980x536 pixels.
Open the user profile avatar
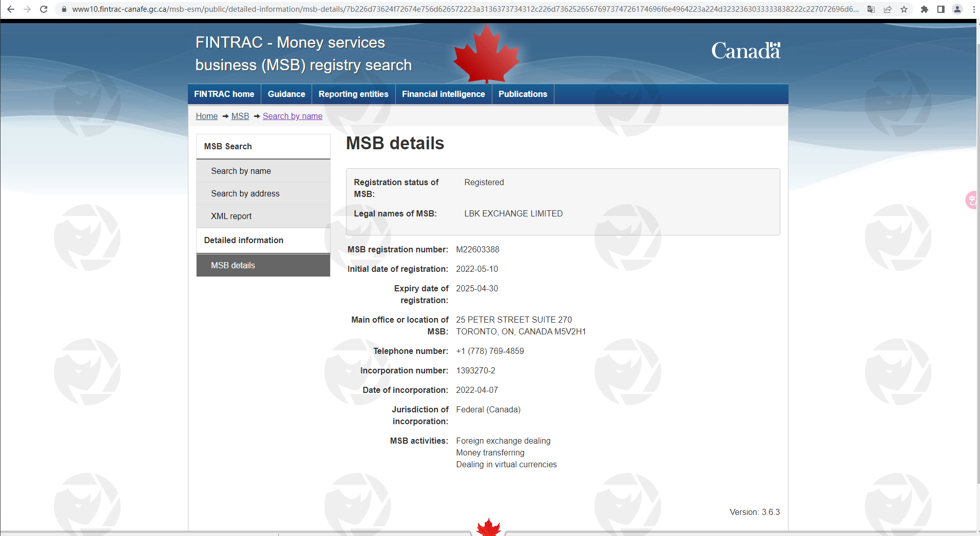point(957,9)
